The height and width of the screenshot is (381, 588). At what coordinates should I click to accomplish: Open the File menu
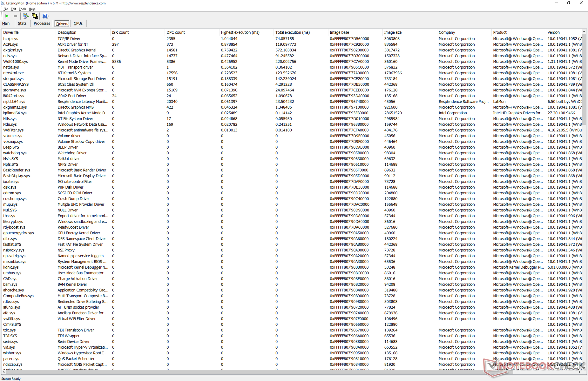6,9
